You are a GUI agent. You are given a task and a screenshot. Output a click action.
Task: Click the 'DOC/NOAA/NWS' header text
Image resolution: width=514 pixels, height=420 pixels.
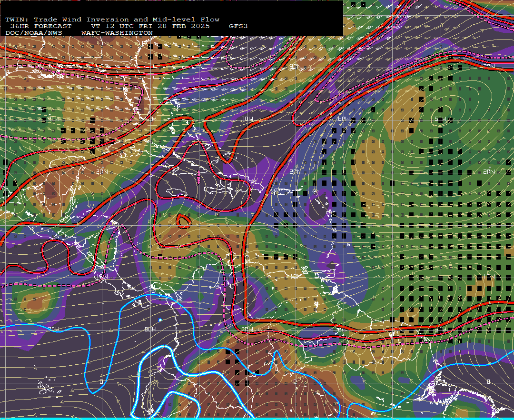(34, 33)
